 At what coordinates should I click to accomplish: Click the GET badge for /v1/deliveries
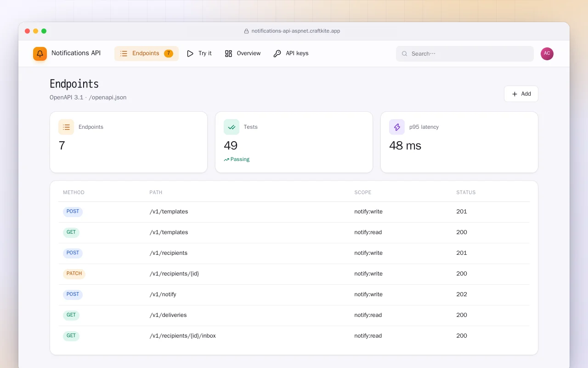71,315
